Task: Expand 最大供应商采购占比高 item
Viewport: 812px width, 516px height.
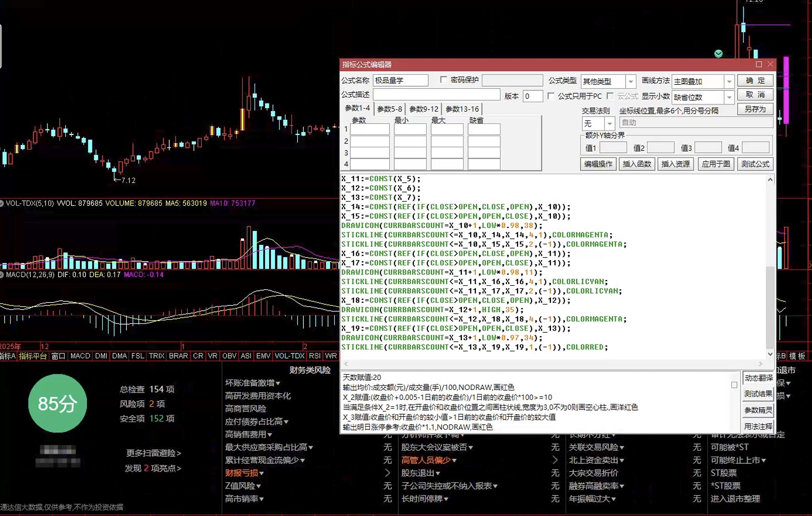Action: click(x=311, y=448)
